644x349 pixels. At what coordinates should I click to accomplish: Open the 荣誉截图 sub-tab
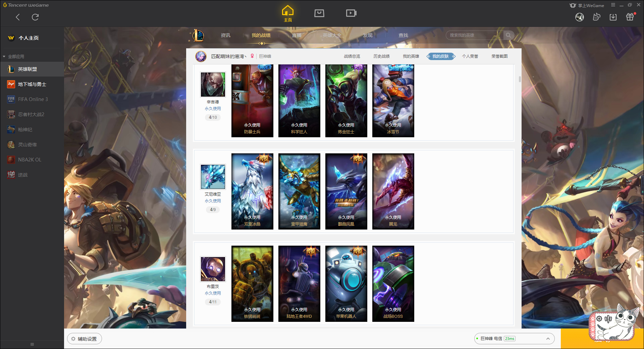(x=499, y=56)
